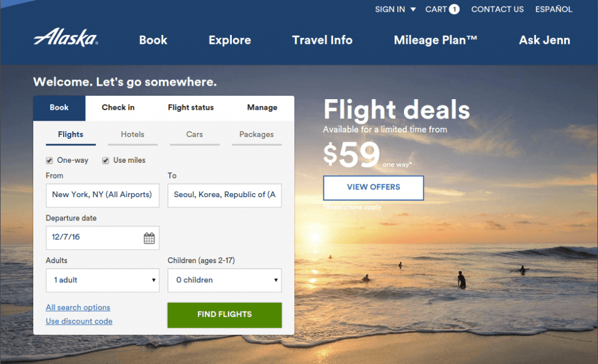Screen dimensions: 598x364
Task: Open the adults count dropdown
Action: (x=102, y=280)
